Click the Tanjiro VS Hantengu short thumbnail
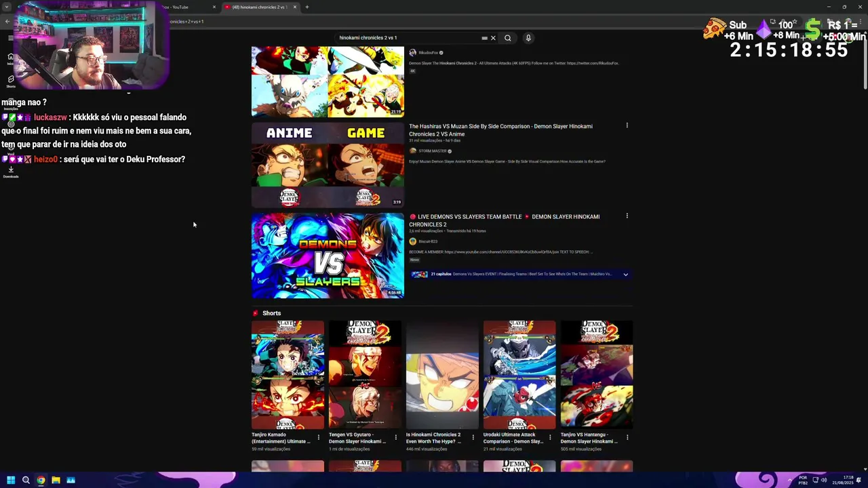This screenshot has width=868, height=488. (597, 375)
